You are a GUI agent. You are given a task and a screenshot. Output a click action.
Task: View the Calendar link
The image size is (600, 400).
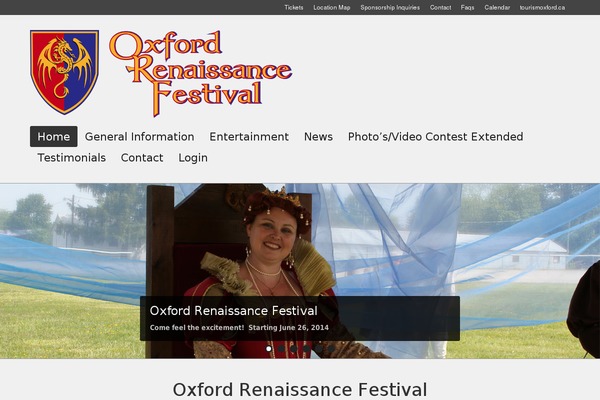pos(497,7)
